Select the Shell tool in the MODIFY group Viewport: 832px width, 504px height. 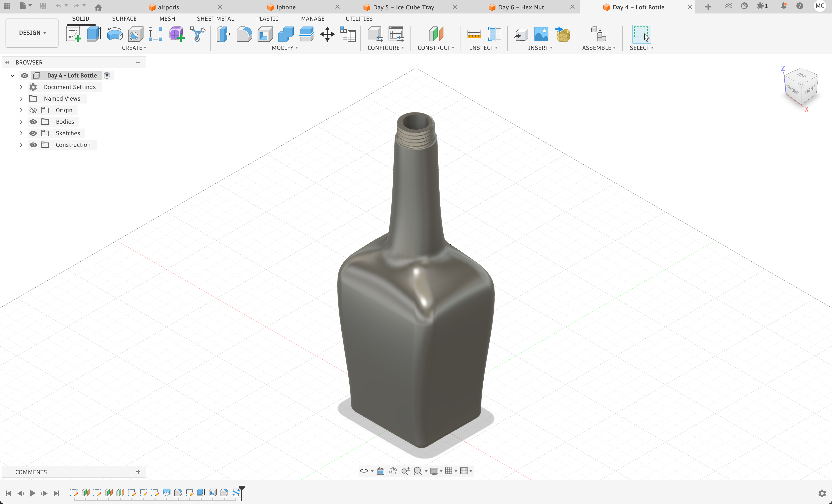point(265,34)
